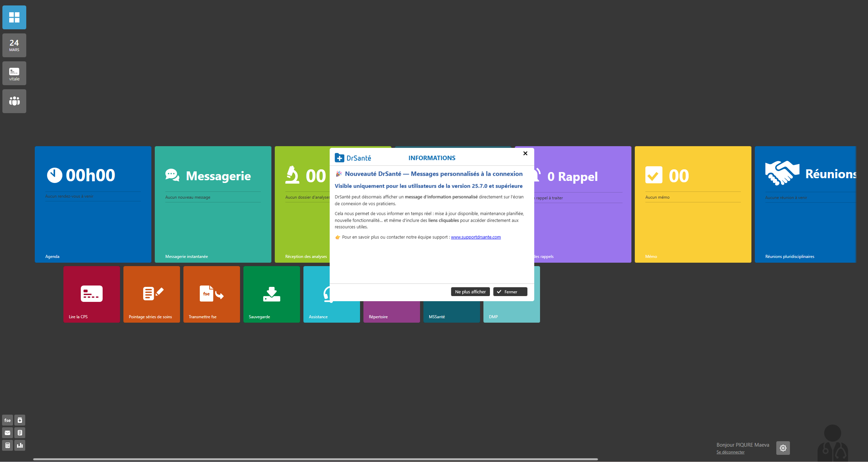Viewport: 868px width, 462px height.
Task: Open the 24 Mars calendar button
Action: pyautogui.click(x=14, y=45)
